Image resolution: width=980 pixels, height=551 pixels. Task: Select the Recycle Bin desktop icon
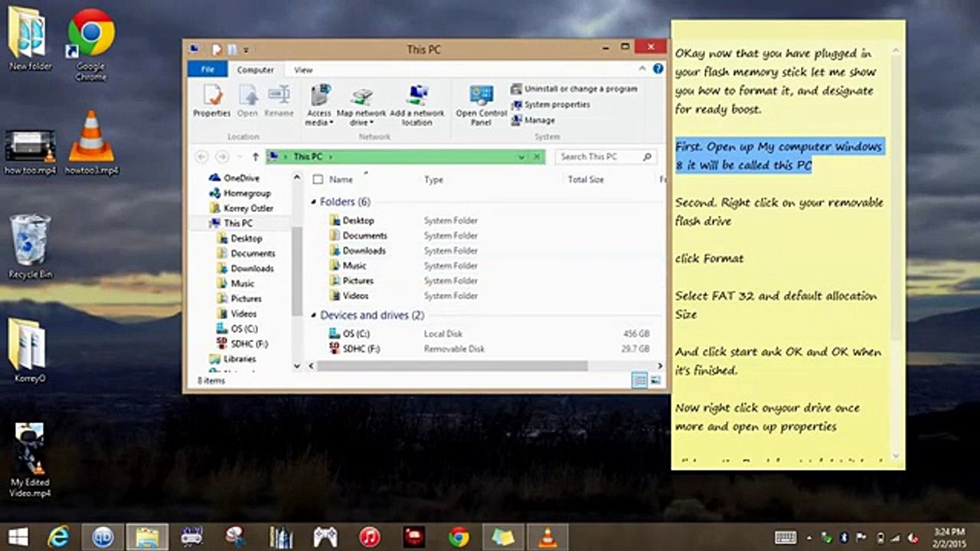[30, 246]
